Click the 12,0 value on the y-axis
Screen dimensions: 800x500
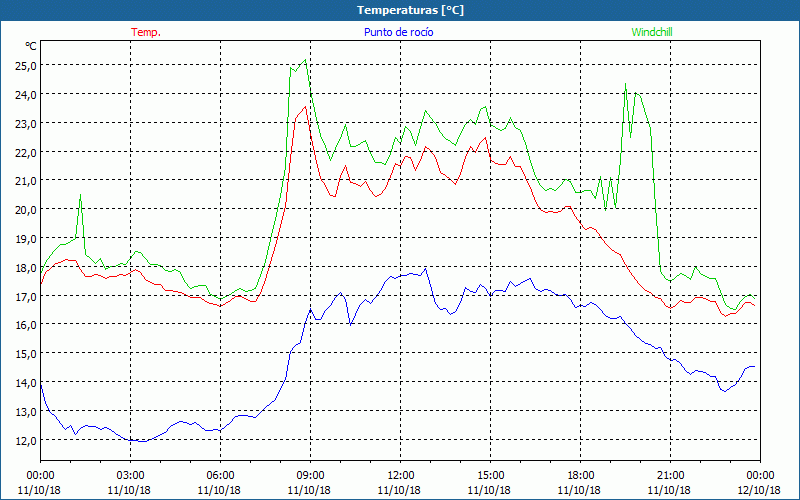tap(26, 440)
